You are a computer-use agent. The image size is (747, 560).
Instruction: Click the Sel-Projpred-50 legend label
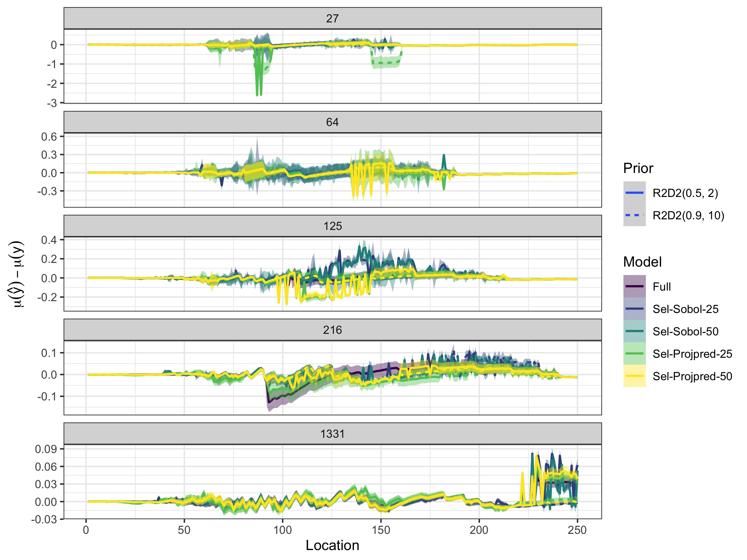point(692,376)
